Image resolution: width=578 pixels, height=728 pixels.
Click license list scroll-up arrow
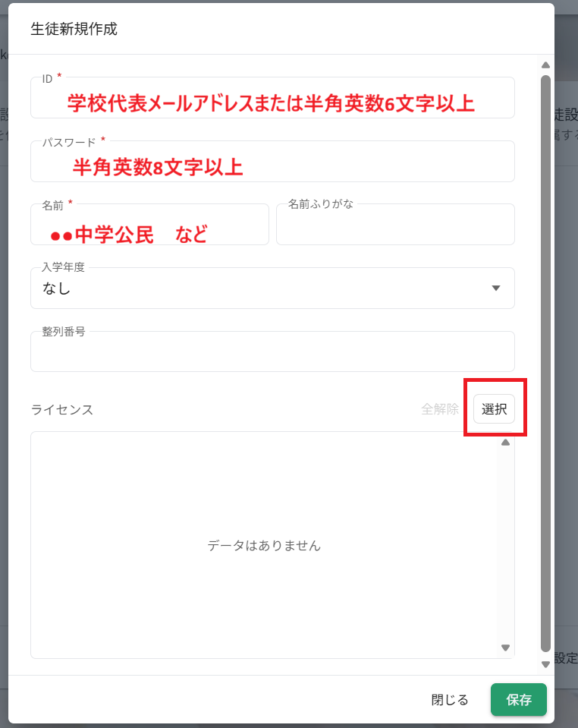pos(505,443)
